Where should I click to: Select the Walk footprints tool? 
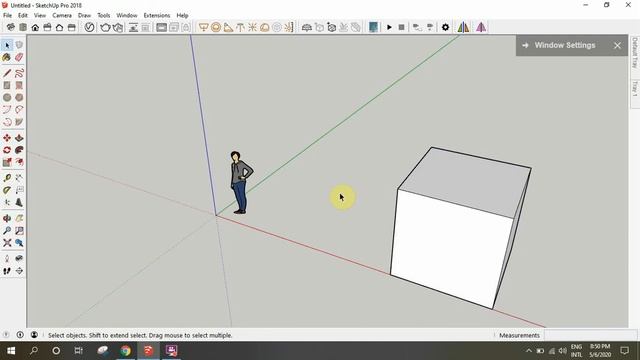(x=7, y=271)
